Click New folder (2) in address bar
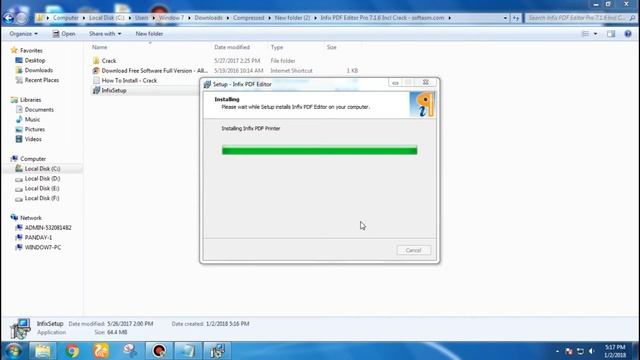 (x=292, y=18)
